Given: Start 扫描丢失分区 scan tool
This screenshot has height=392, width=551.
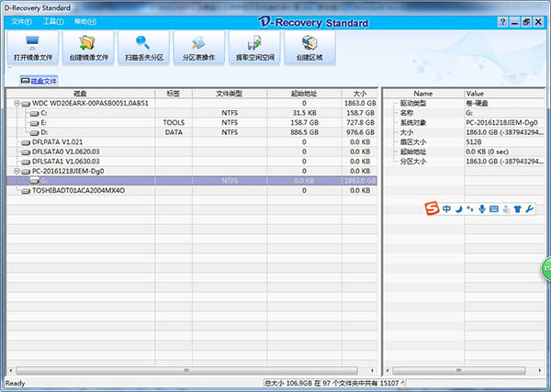Looking at the screenshot, I should [144, 48].
